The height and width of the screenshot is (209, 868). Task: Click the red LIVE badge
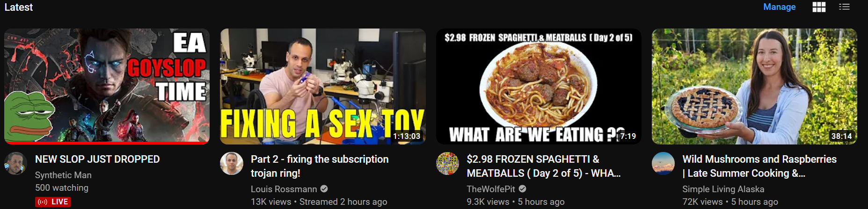(53, 202)
